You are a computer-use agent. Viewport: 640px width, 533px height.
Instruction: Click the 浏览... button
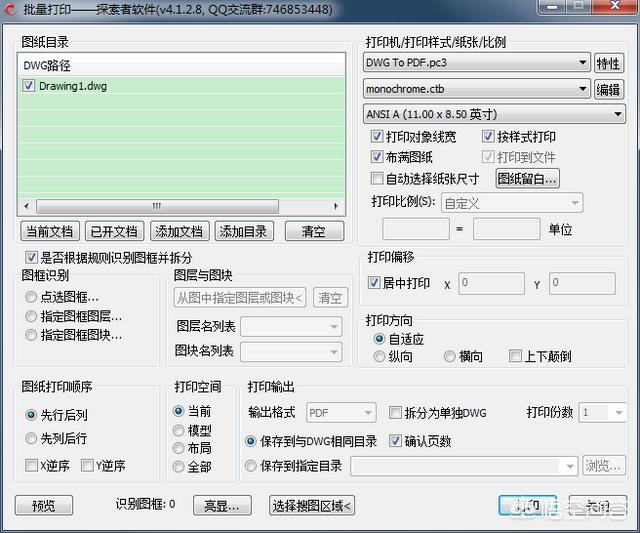coord(604,466)
